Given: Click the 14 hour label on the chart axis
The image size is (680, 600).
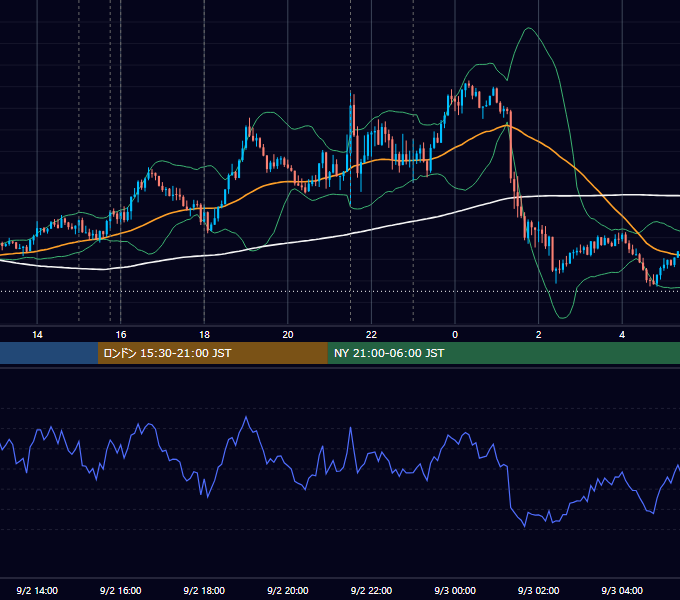Looking at the screenshot, I should [x=37, y=335].
